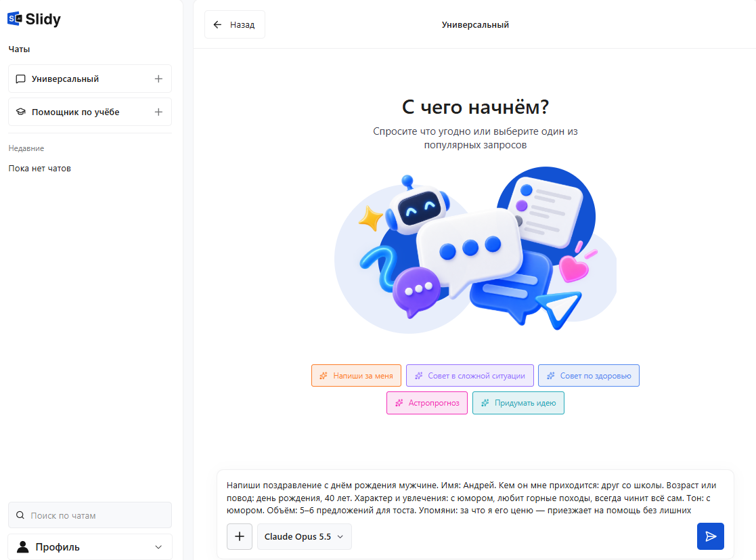Click the Недавние section label

coord(26,148)
